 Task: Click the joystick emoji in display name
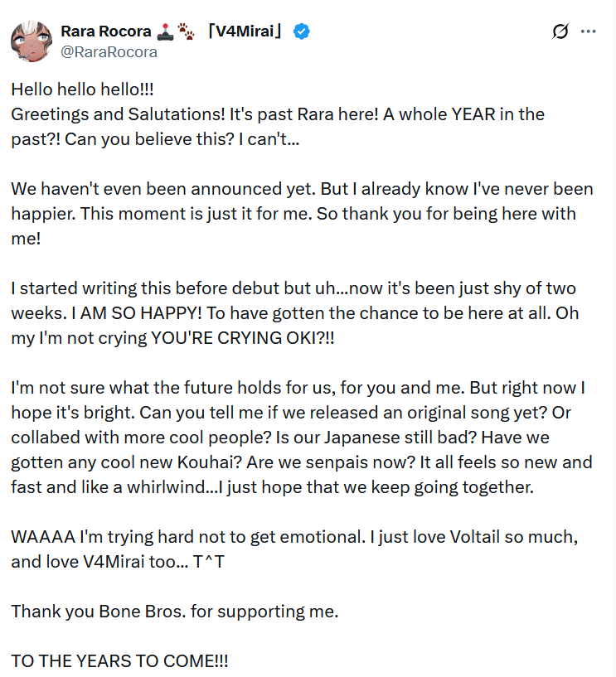click(x=165, y=31)
